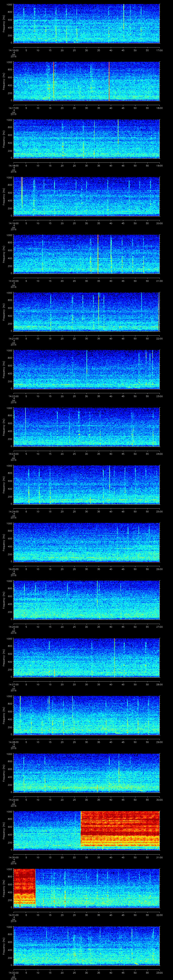Click the red line at end of 14:21 panel
Screen dimensions: 173x980
pyautogui.click(x=158, y=312)
